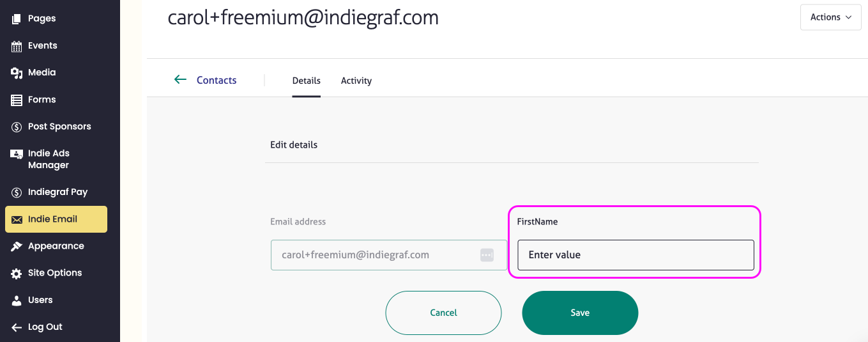868x342 pixels.
Task: Click the Media library icon
Action: coord(17,73)
